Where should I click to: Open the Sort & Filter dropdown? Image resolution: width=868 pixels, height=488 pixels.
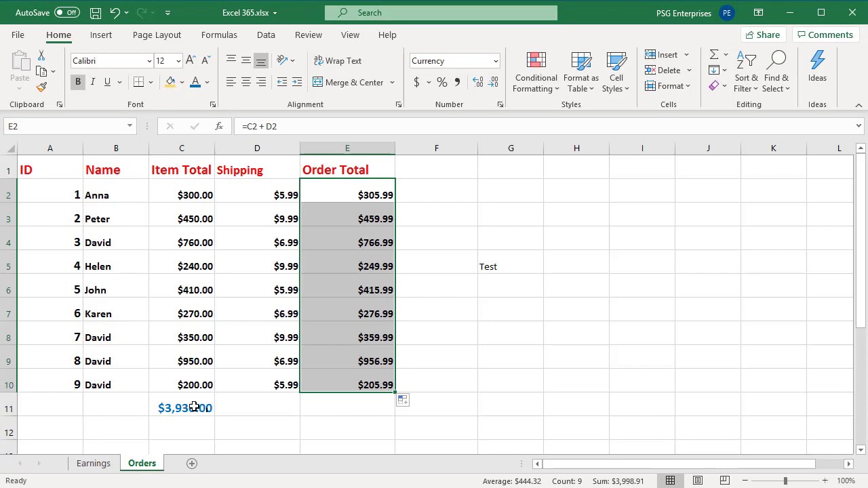pos(746,72)
